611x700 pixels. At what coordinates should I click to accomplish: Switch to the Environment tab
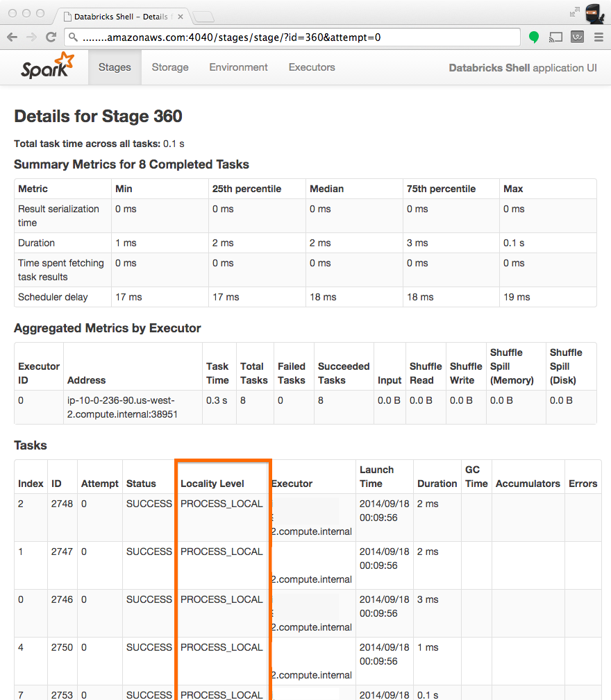(x=238, y=67)
